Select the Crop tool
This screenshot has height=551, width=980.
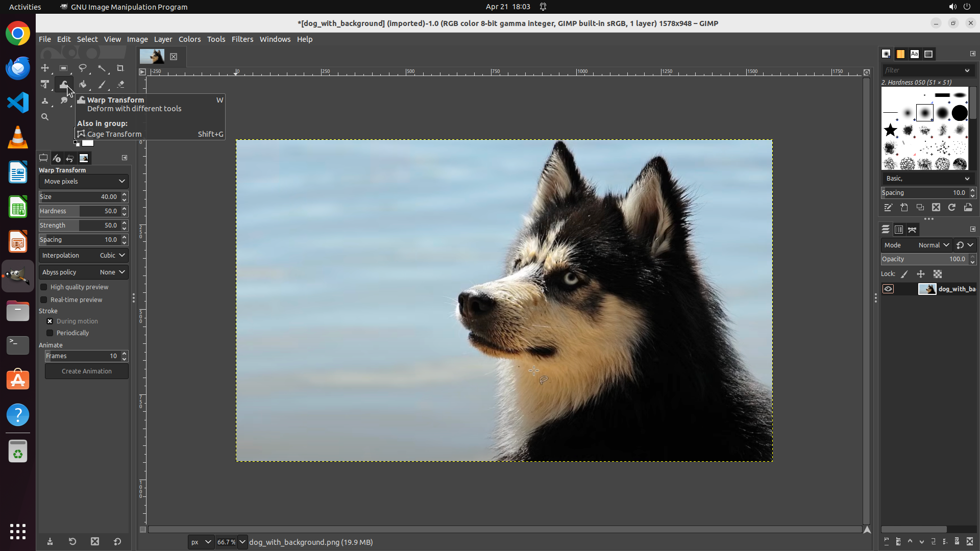tap(120, 68)
